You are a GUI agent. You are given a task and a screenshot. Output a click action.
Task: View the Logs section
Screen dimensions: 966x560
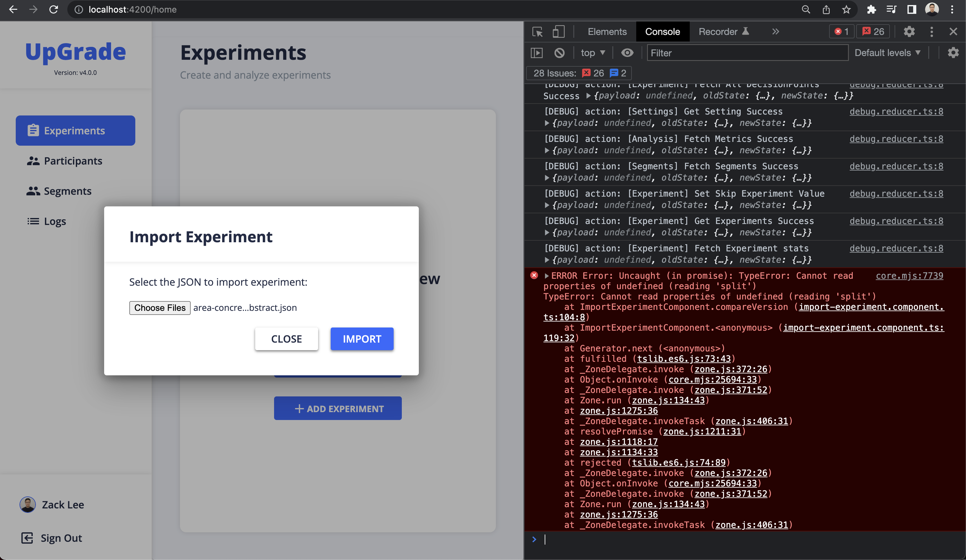coord(55,221)
